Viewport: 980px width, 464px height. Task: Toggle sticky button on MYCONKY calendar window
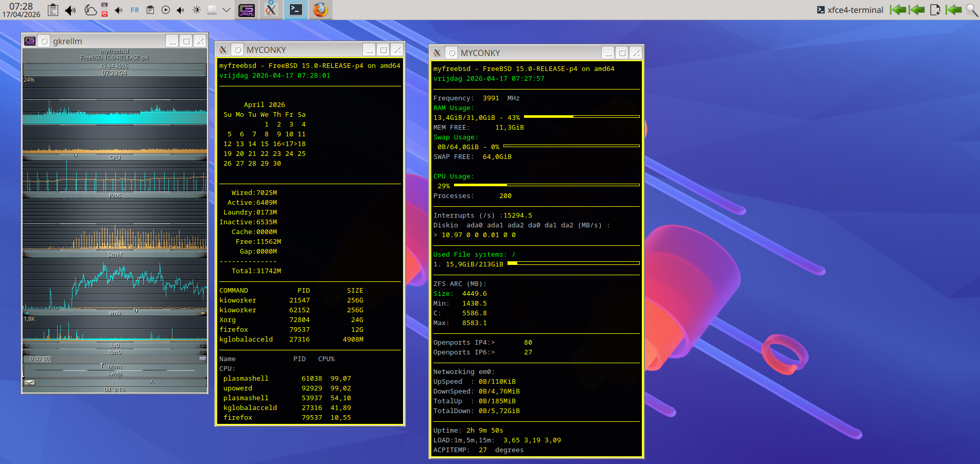[x=237, y=50]
